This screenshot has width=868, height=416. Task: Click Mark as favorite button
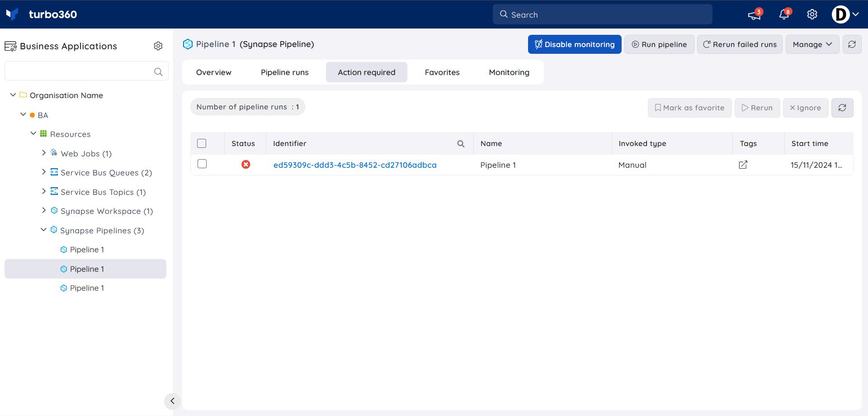689,108
